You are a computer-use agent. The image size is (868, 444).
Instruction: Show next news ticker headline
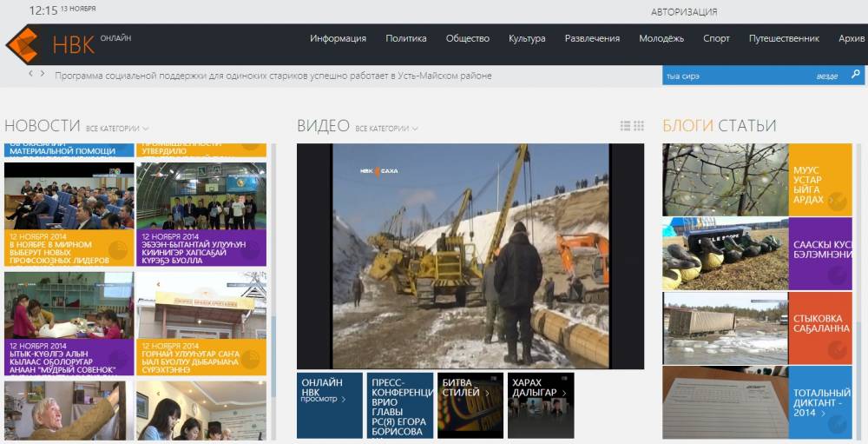pyautogui.click(x=43, y=74)
